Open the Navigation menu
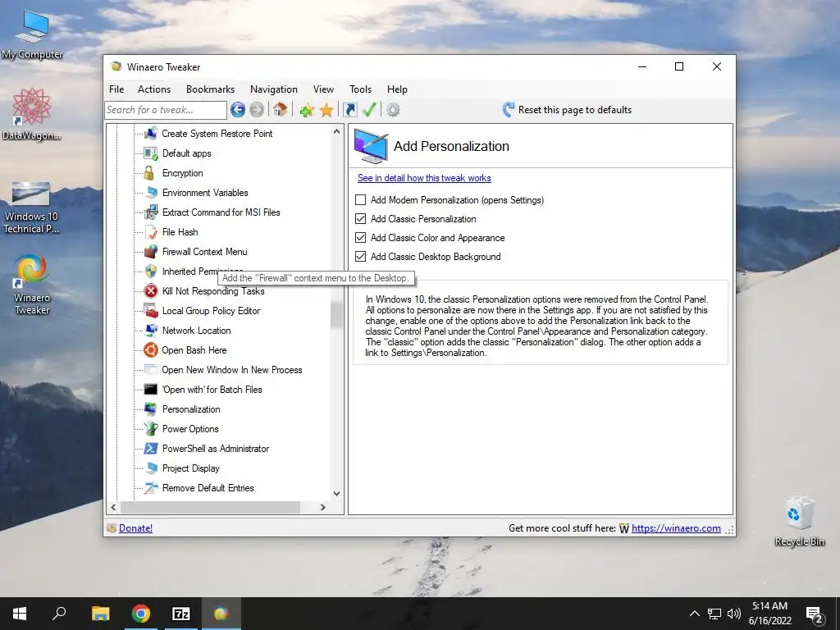 point(274,89)
